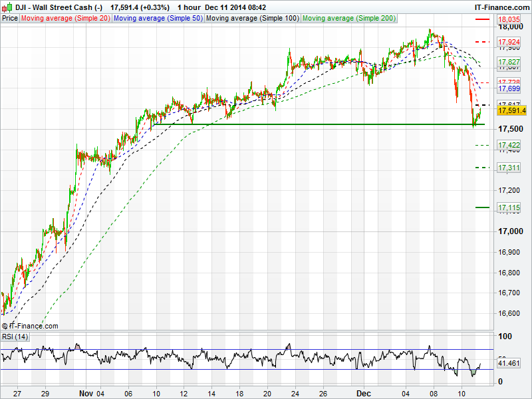Select the red 18,035 resistance level tag
The height and width of the screenshot is (399, 532).
(x=509, y=20)
